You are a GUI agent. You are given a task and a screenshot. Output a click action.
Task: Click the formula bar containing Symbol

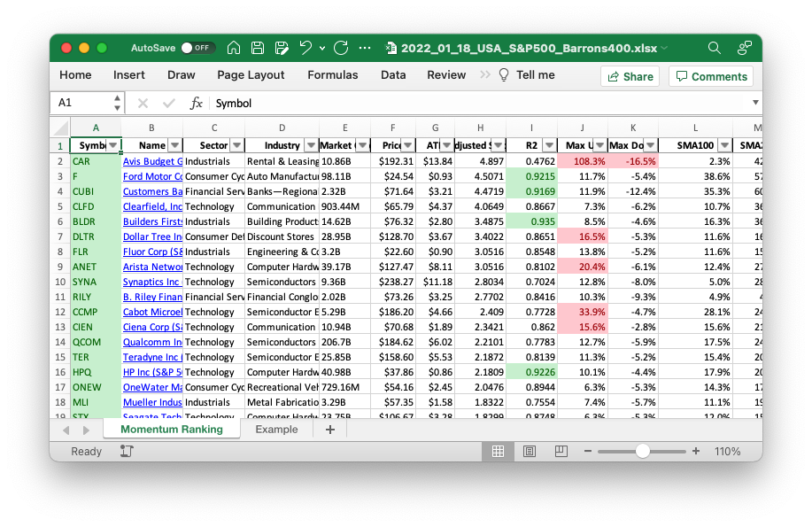[479, 103]
